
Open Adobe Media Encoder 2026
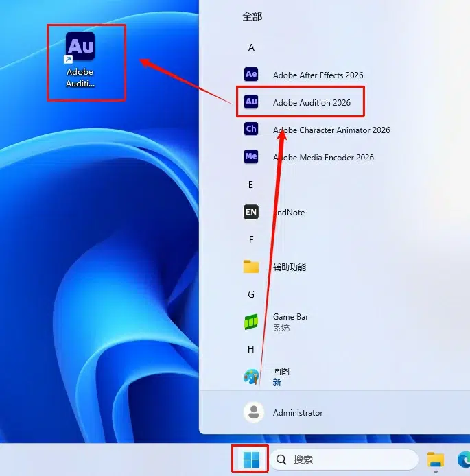323,157
